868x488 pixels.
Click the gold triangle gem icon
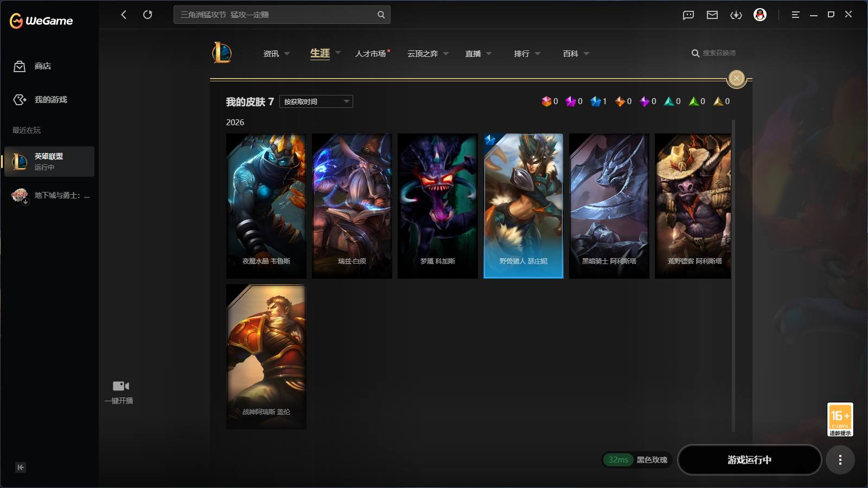coord(718,101)
